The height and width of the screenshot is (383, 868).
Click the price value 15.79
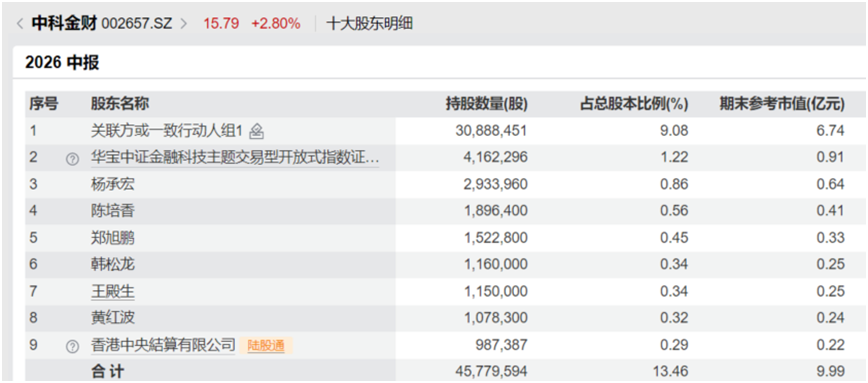(x=221, y=24)
